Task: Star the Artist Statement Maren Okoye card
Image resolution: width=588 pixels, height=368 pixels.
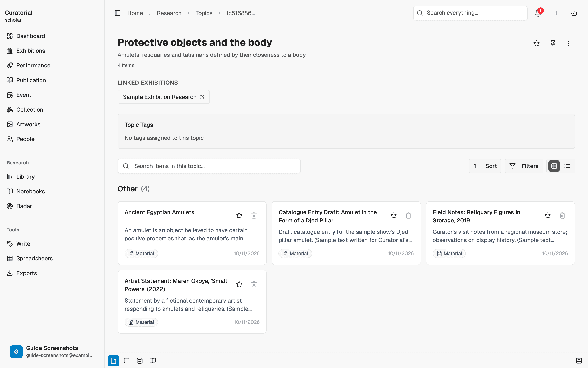Action: 239,284
